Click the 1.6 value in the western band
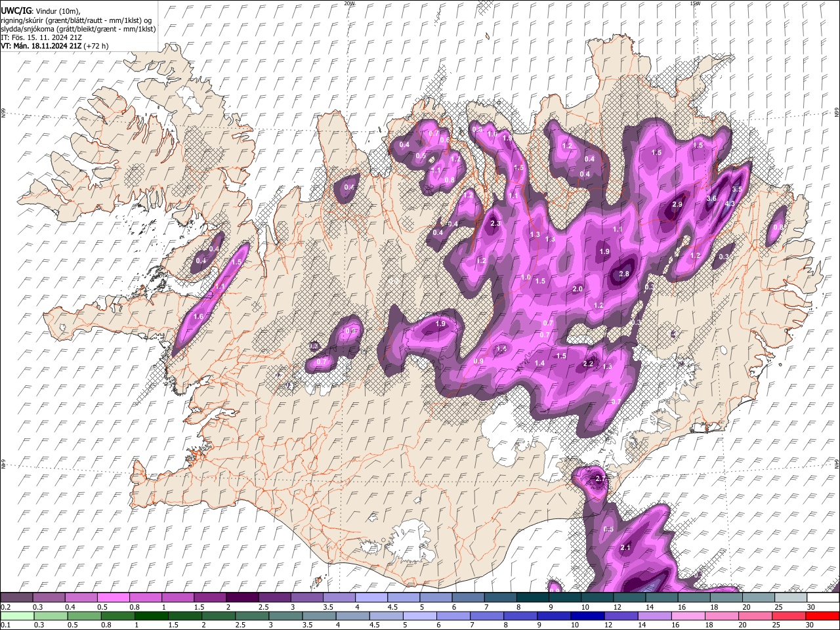The width and height of the screenshot is (840, 630). (x=199, y=316)
